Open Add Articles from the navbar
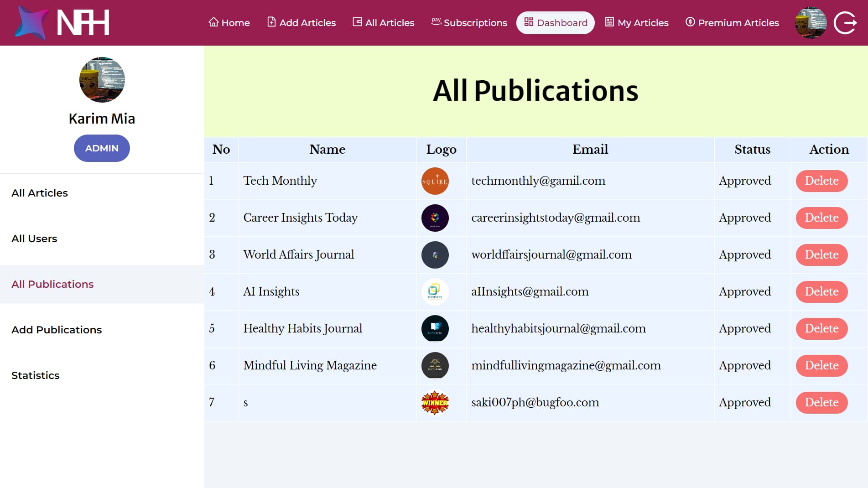The width and height of the screenshot is (868, 488). click(301, 23)
